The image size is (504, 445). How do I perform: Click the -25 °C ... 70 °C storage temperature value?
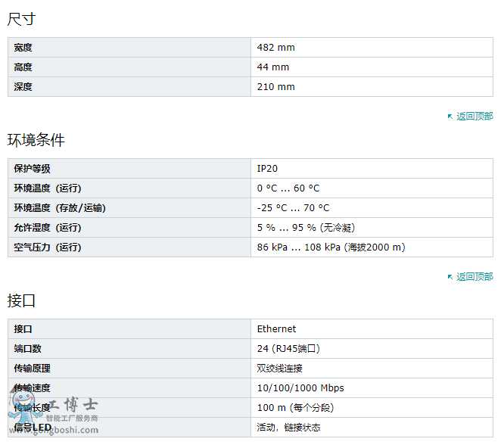[x=293, y=208]
